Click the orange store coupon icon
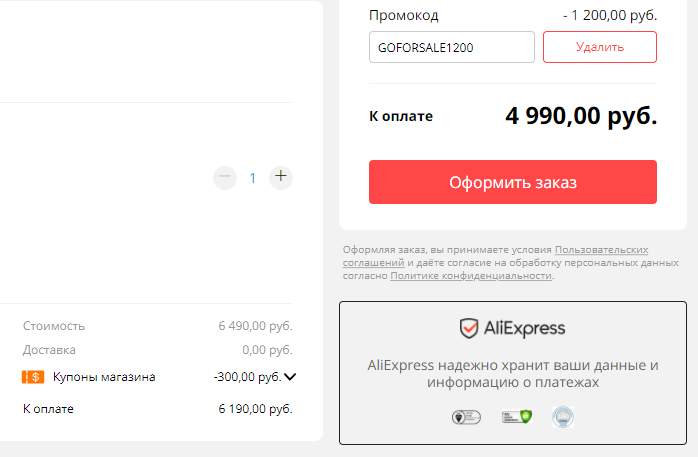Image resolution: width=698 pixels, height=457 pixels. (33, 377)
